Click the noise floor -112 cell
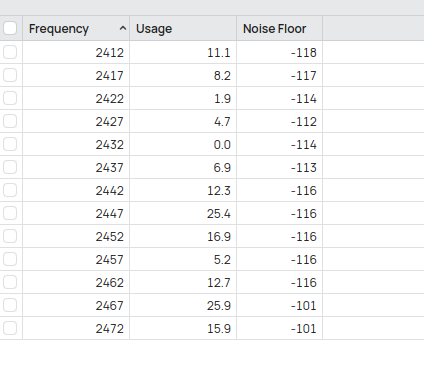Viewport: 424px width, 391px height. 279,121
